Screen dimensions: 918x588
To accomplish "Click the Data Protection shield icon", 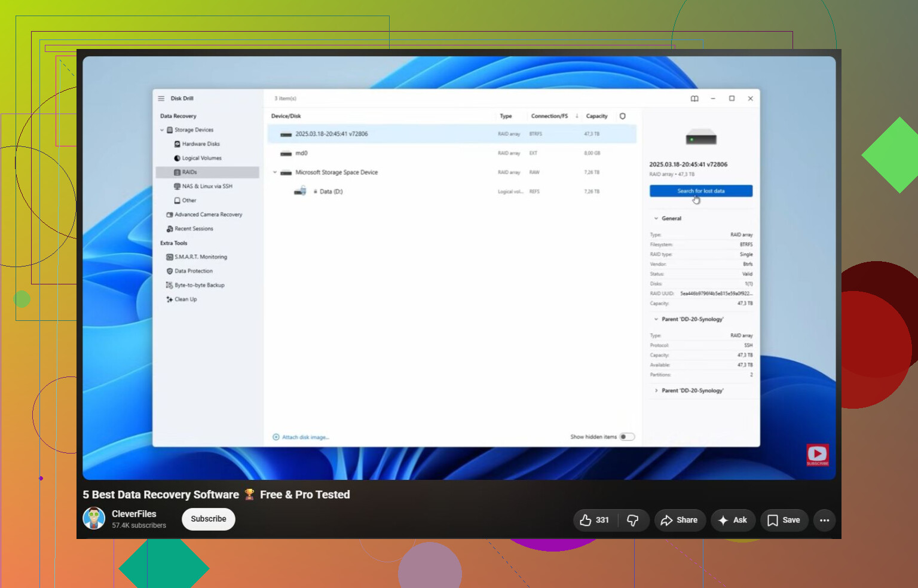I will click(x=170, y=271).
